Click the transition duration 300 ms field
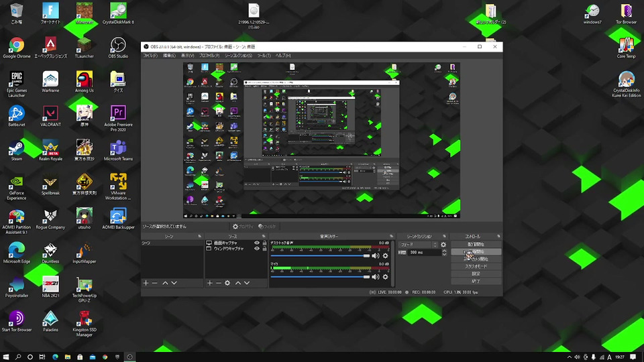Image resolution: width=644 pixels, height=362 pixels. [x=424, y=253]
